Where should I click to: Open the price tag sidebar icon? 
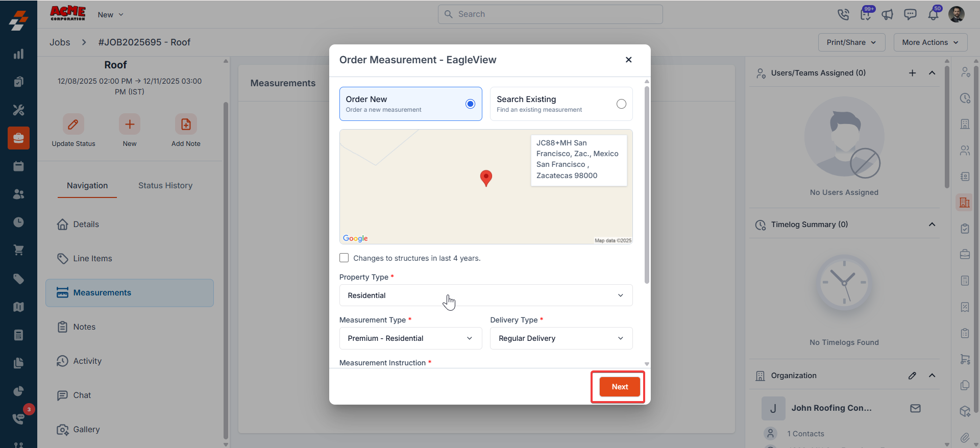click(18, 279)
